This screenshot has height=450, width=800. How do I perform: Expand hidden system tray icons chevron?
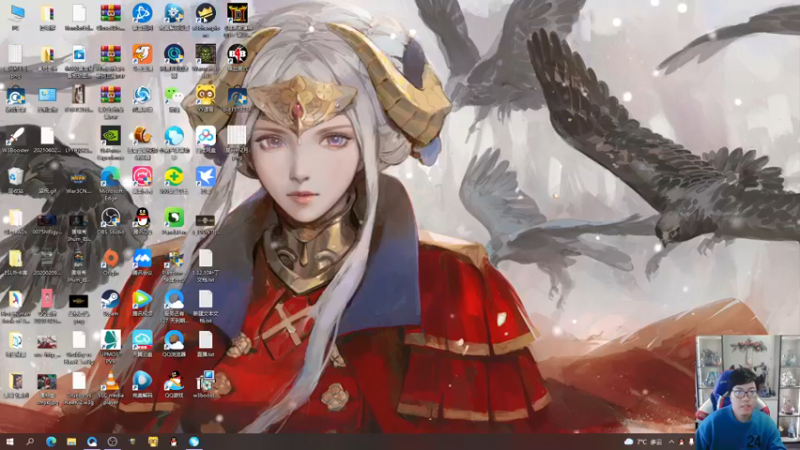click(671, 442)
